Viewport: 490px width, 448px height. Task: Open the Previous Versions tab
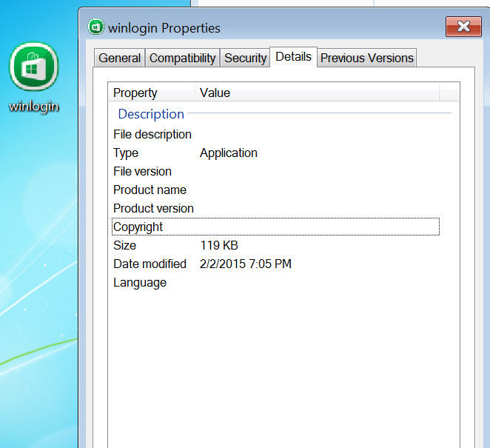(367, 58)
